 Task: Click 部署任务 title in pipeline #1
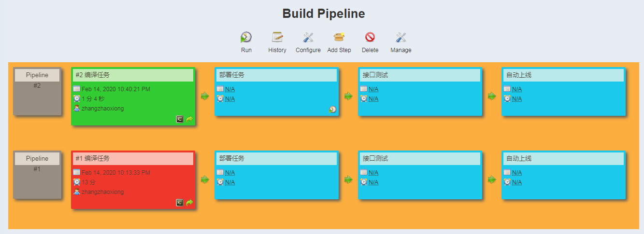[x=231, y=158]
